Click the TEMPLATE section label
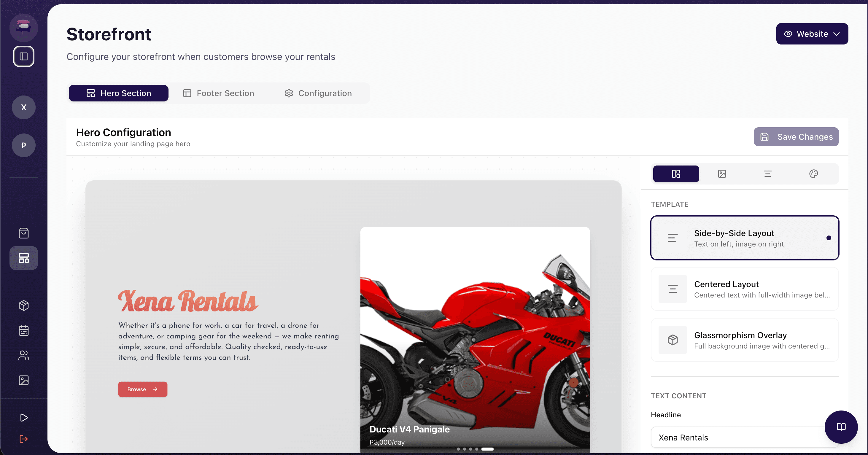The width and height of the screenshot is (868, 455). pyautogui.click(x=670, y=204)
